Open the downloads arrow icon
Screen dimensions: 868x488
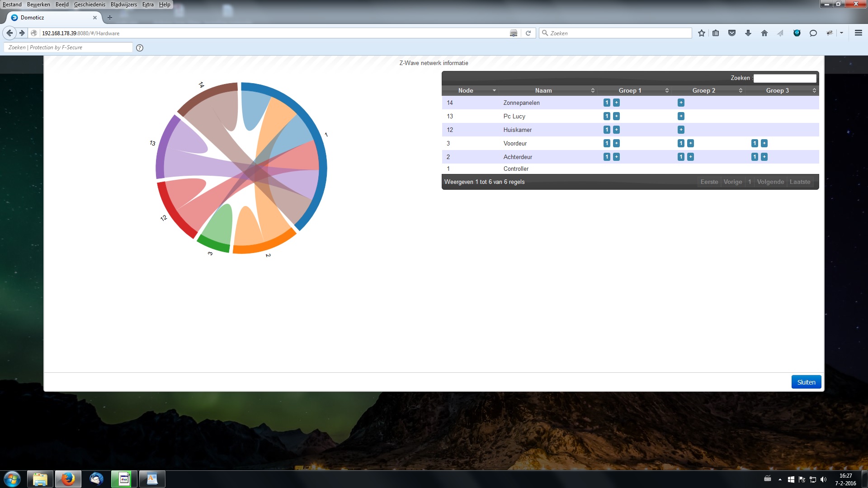coord(748,33)
